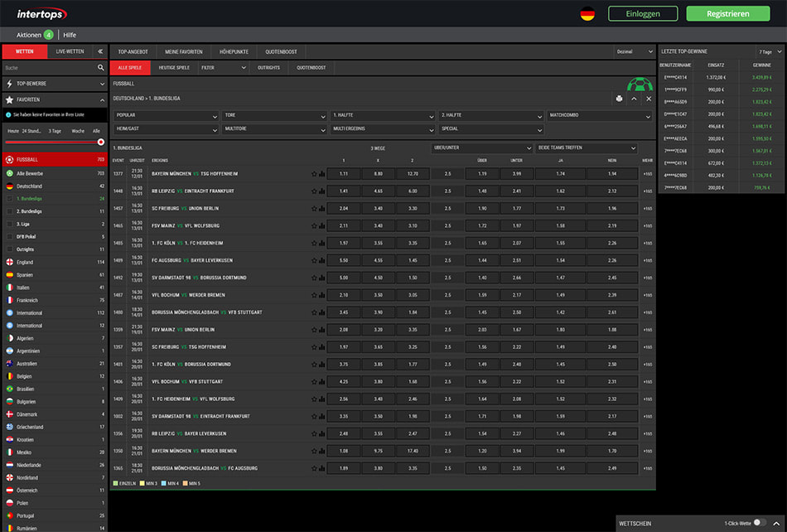Expand the Top-Bewerbe section

point(55,84)
